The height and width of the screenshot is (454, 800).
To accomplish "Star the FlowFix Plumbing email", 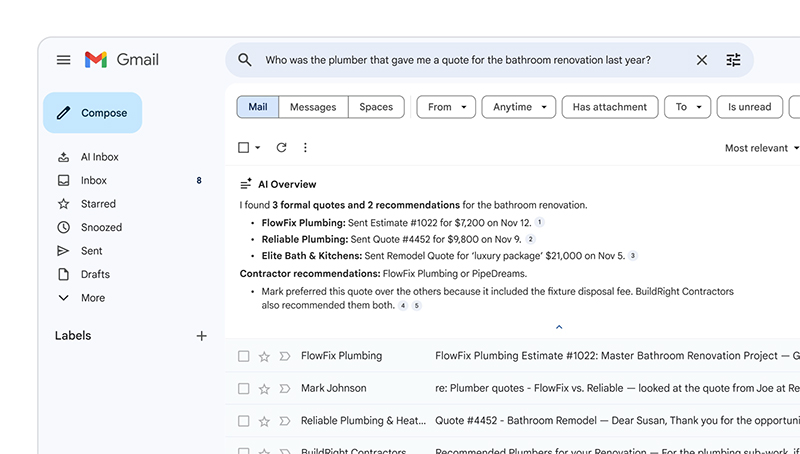I will 264,356.
